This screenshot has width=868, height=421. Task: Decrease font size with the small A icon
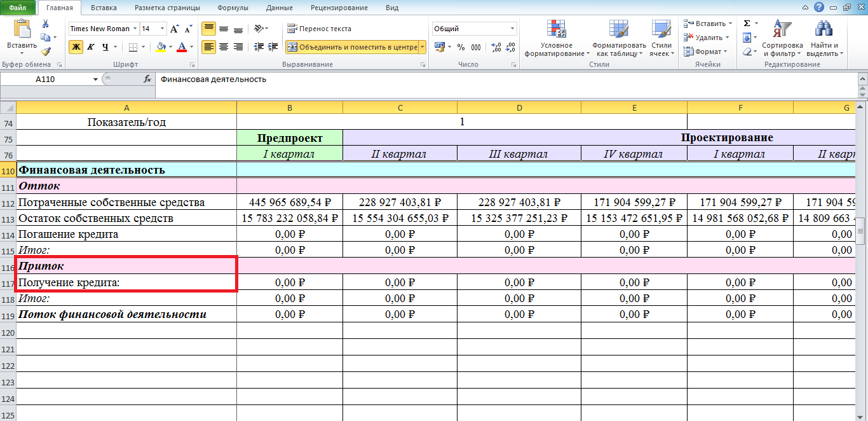click(188, 29)
